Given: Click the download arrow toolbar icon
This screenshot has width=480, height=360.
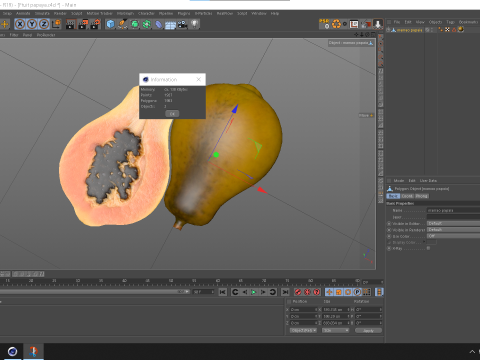Looking at the screenshot, I should click(x=378, y=24).
